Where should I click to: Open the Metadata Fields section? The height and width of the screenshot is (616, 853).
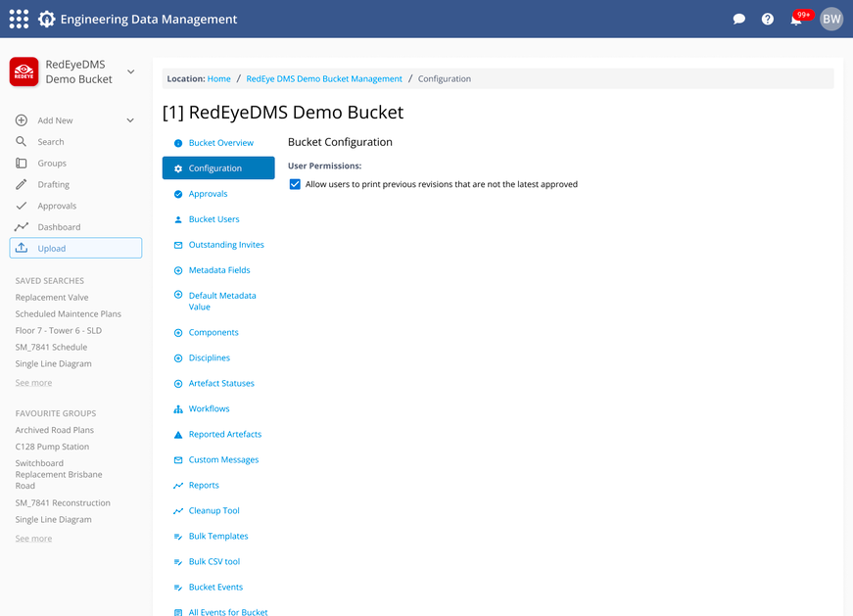(219, 270)
